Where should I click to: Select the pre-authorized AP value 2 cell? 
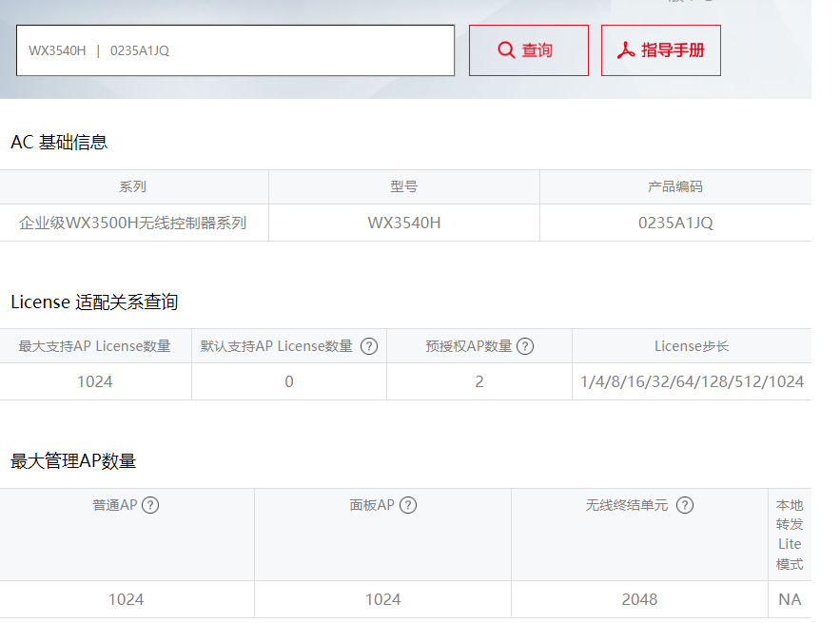coord(479,381)
